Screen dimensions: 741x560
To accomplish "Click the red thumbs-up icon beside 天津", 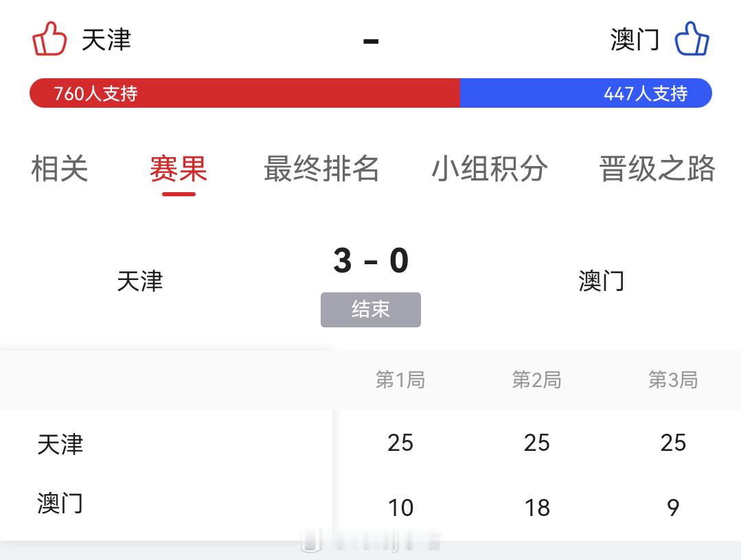I will pos(49,39).
